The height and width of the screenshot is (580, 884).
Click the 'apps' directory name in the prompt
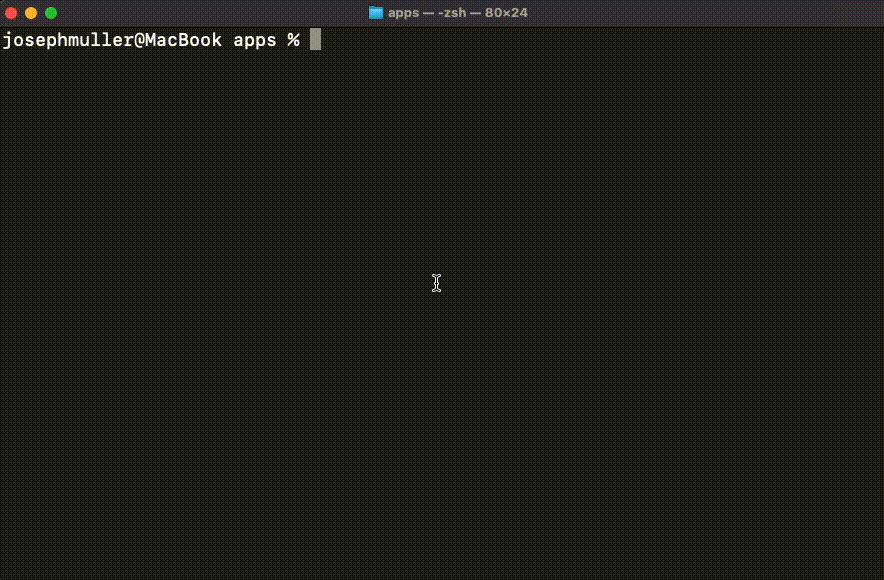tap(254, 40)
